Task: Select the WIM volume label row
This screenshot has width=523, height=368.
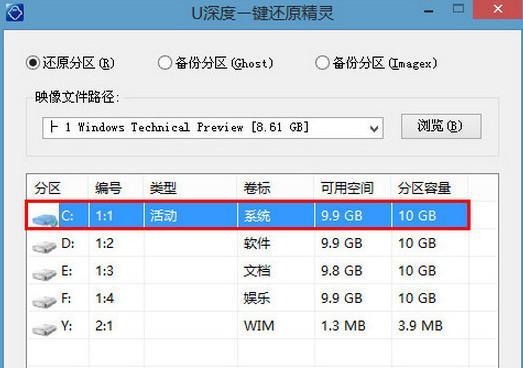Action: coord(259,326)
